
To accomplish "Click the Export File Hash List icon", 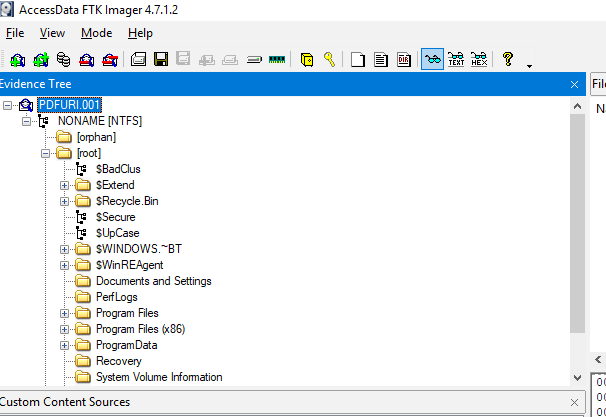I will (x=381, y=60).
